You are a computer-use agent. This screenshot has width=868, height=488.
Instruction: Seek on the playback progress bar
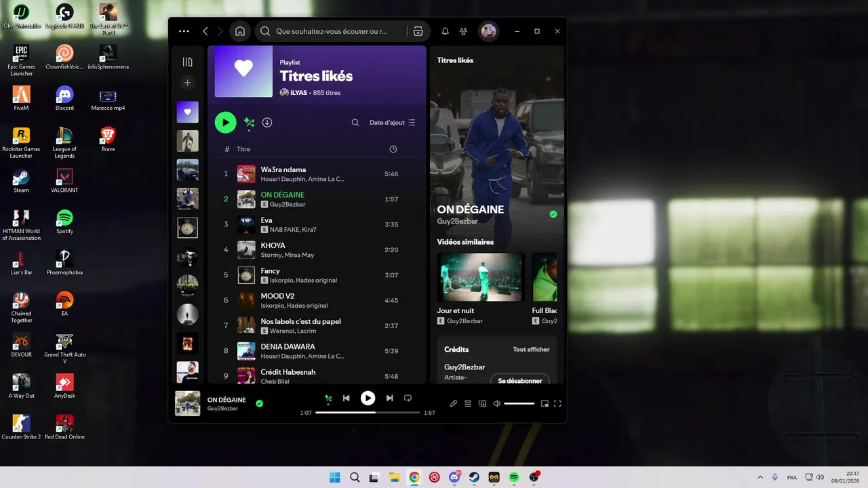(368, 413)
